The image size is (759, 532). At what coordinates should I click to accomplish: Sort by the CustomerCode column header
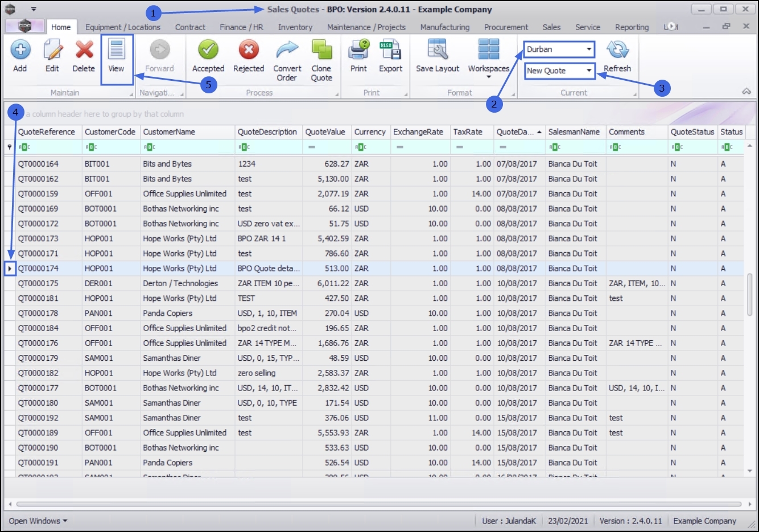111,132
